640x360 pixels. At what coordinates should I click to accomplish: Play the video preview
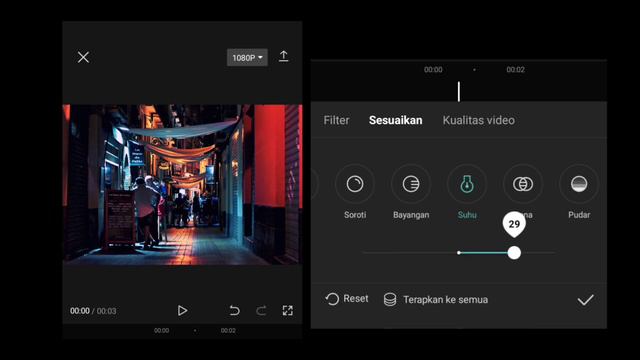coord(182,311)
